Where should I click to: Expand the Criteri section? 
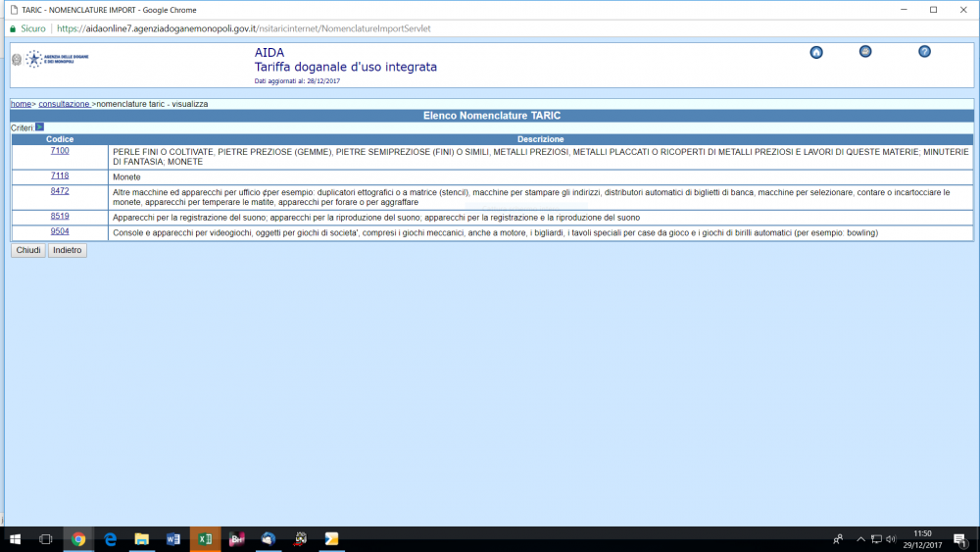pos(39,127)
